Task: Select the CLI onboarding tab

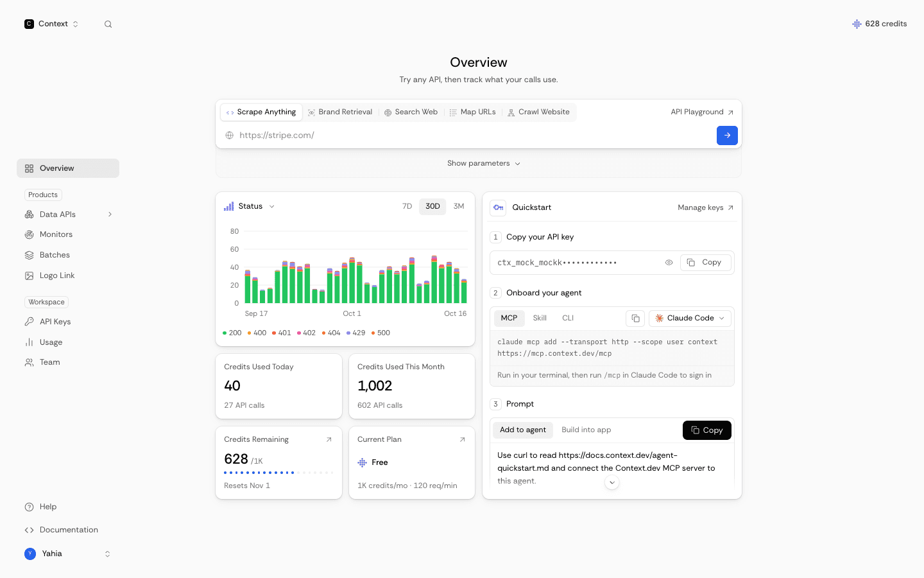Action: [568, 318]
